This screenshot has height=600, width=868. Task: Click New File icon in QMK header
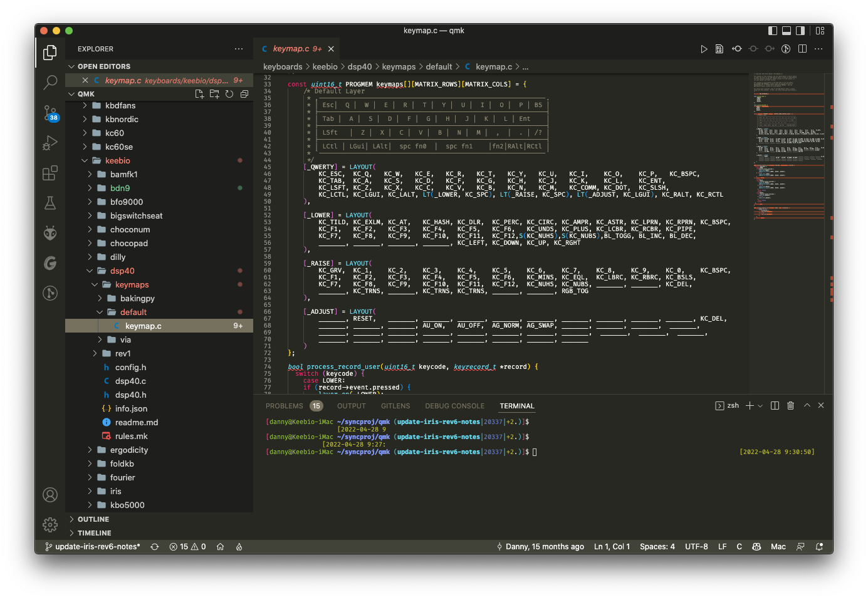(x=199, y=94)
